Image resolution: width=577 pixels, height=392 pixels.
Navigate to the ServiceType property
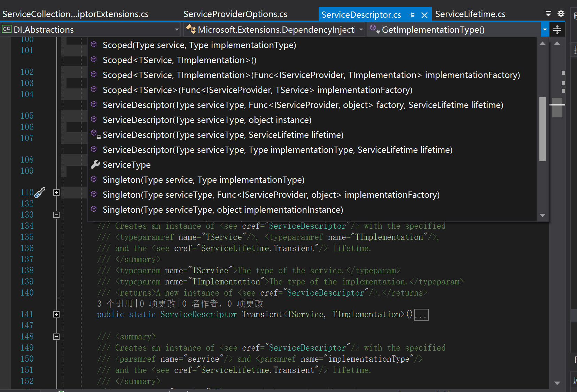tap(126, 165)
